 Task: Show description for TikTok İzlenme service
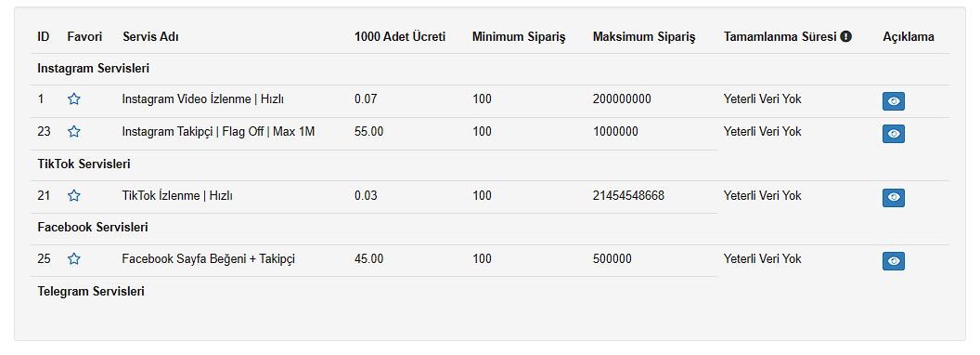(894, 198)
